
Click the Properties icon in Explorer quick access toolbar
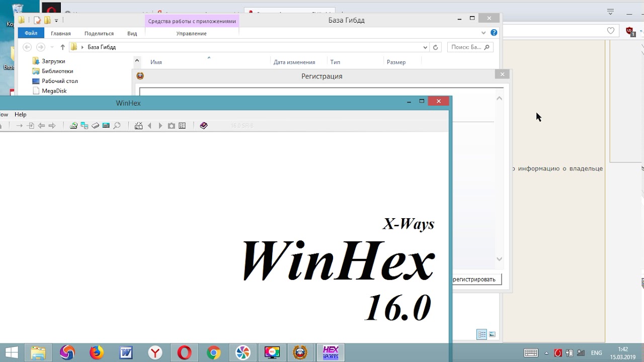point(37,20)
